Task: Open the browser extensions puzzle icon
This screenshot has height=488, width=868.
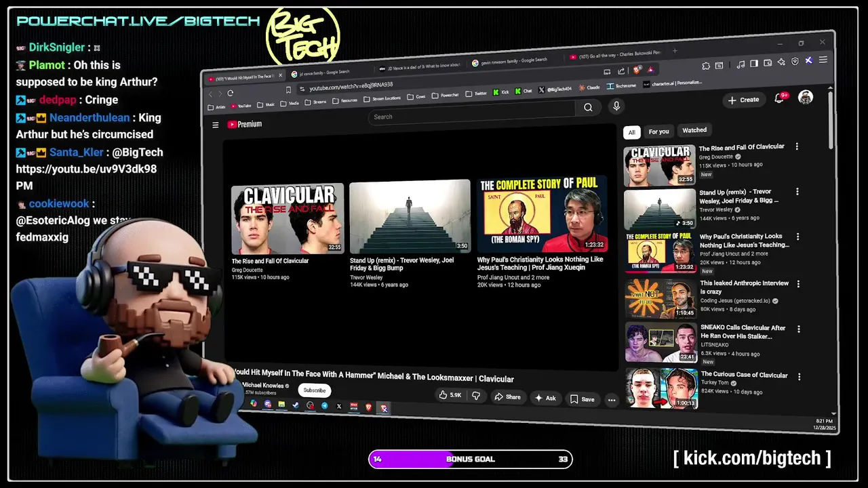Action: 706,66
